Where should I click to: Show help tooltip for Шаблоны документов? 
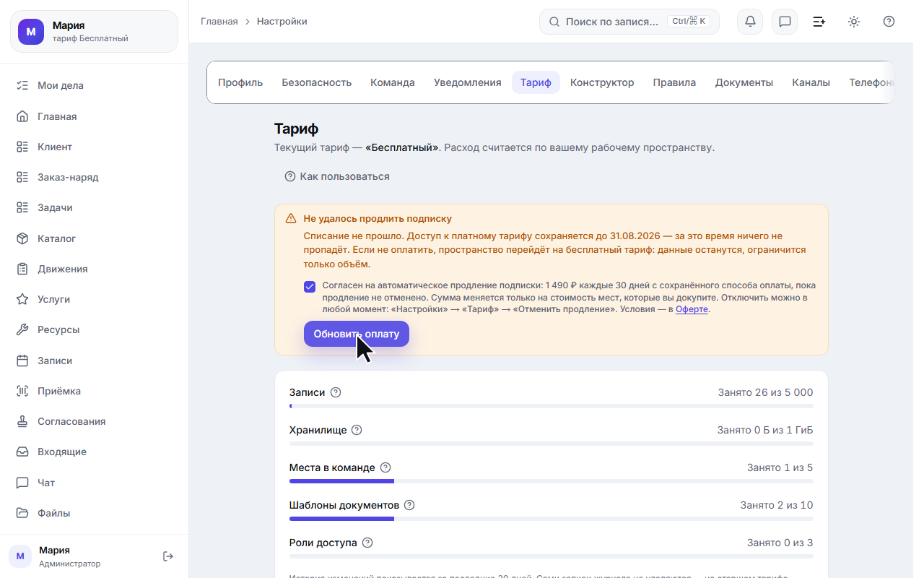click(409, 505)
